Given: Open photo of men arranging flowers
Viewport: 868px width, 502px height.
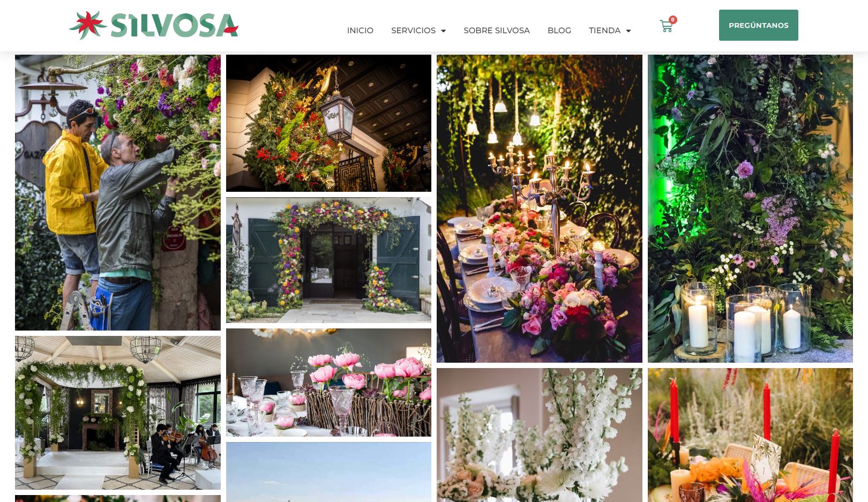Looking at the screenshot, I should click(x=118, y=192).
